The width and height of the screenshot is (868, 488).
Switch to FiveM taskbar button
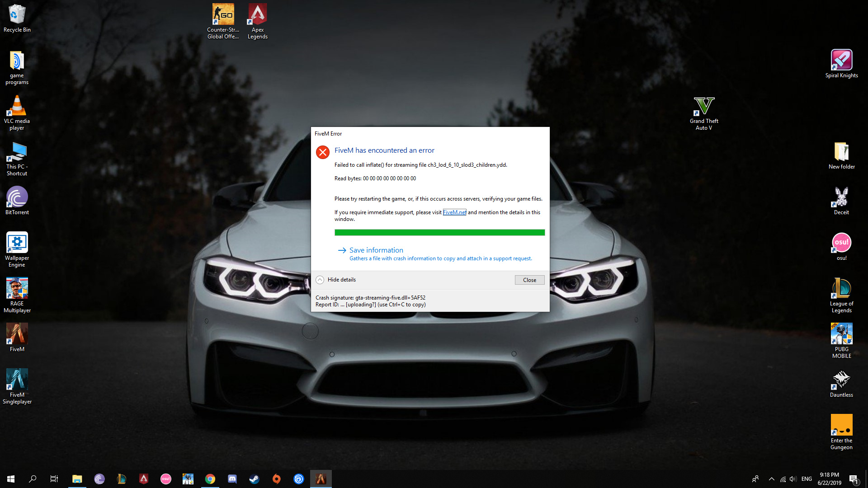(321, 479)
